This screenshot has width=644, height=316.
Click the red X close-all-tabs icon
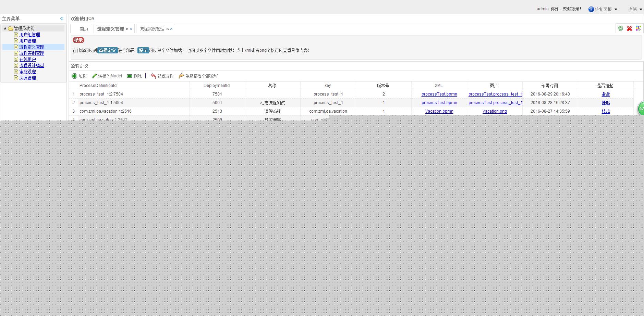[x=630, y=29]
